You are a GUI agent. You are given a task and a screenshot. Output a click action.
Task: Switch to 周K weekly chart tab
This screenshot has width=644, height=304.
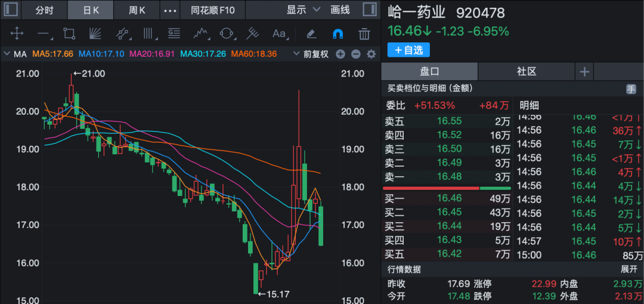click(x=137, y=10)
